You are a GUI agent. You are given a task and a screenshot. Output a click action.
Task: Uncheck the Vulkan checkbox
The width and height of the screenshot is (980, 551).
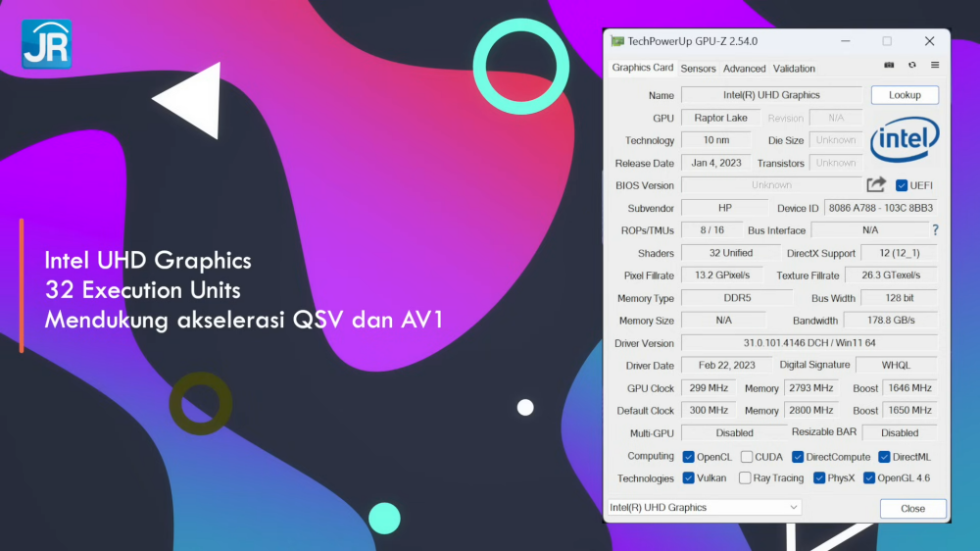tap(689, 478)
